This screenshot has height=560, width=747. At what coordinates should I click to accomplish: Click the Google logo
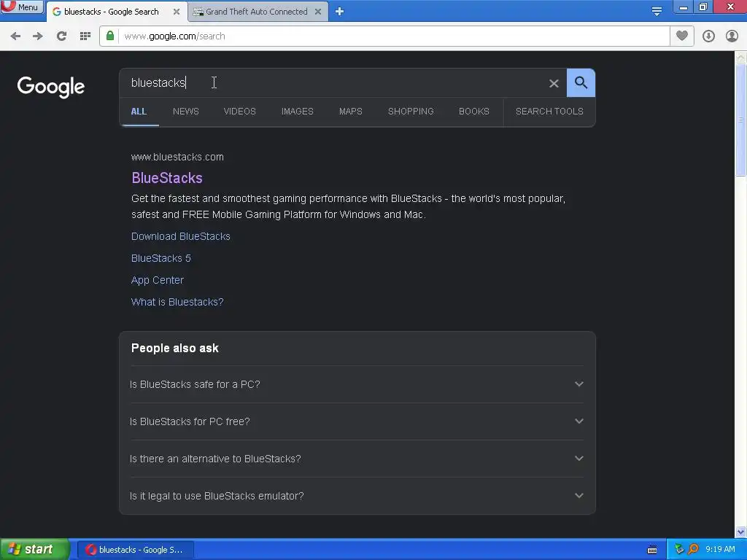pyautogui.click(x=51, y=87)
